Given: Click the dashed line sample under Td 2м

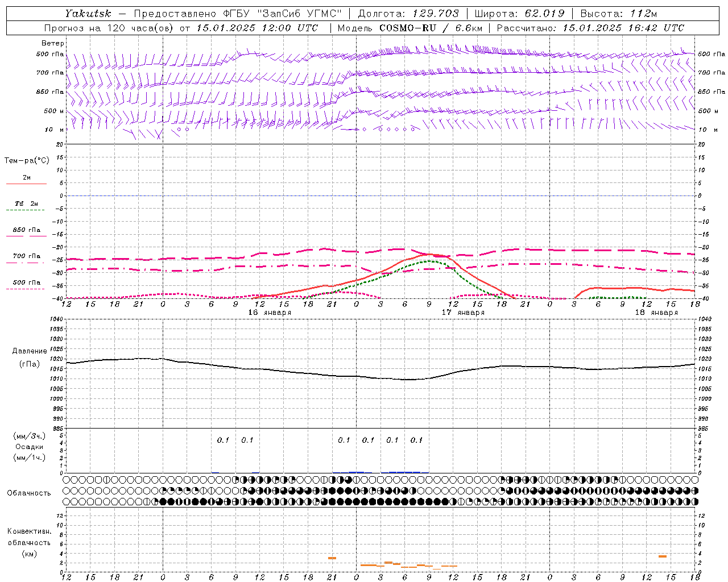Looking at the screenshot, I should 26,210.
